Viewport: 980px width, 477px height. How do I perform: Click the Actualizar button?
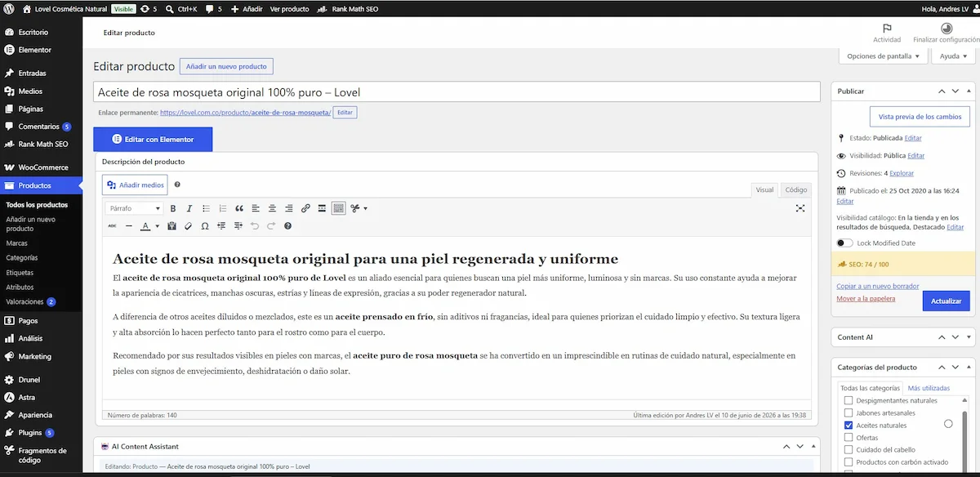tap(946, 301)
